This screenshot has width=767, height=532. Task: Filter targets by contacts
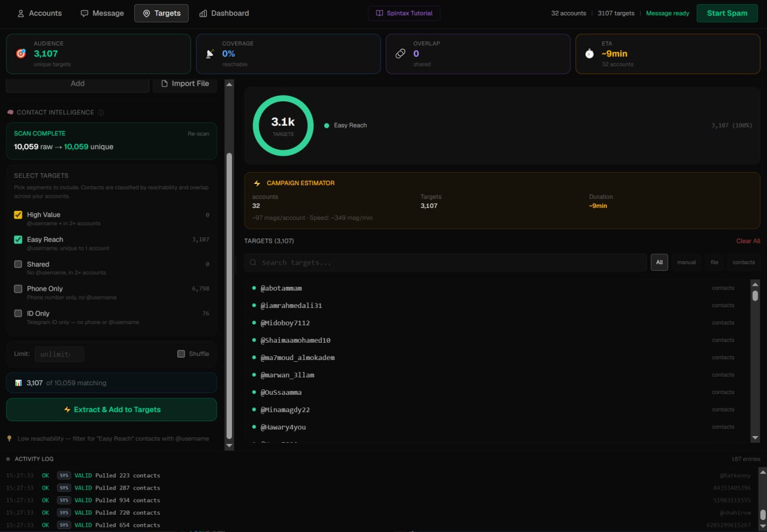(x=744, y=262)
